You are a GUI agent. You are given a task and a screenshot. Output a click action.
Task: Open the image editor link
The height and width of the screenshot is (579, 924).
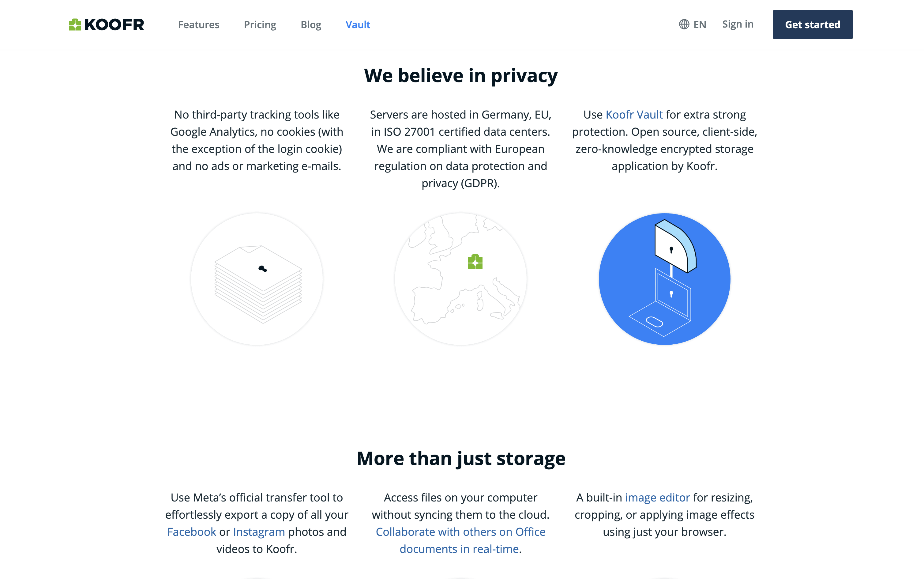click(x=657, y=498)
